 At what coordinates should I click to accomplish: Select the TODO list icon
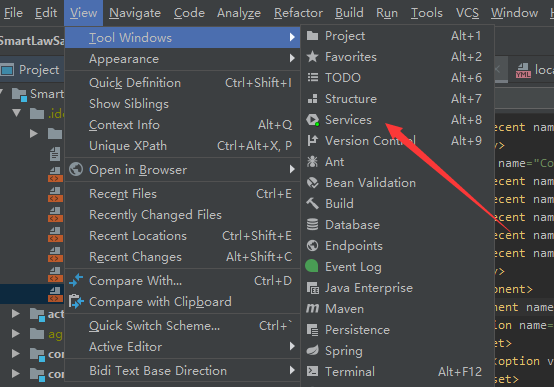[x=313, y=77]
